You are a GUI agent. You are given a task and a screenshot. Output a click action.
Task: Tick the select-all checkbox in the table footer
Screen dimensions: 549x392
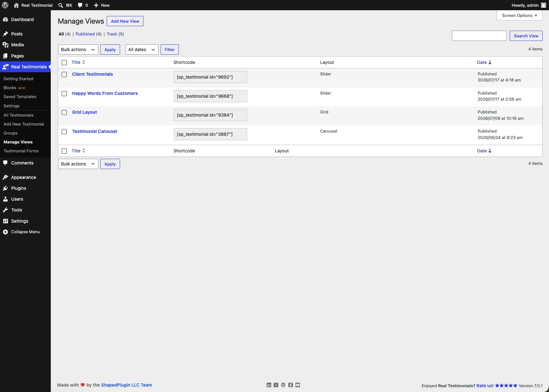click(x=64, y=151)
